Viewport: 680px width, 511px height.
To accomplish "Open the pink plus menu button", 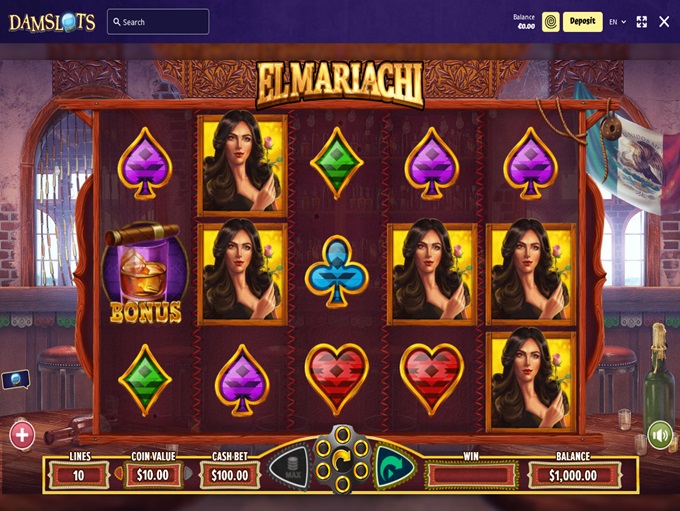I will [x=22, y=434].
